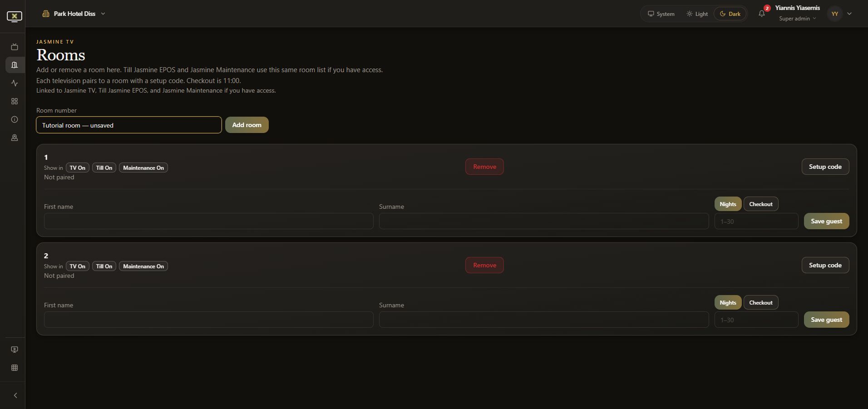Open the info circle icon in sidebar
Screen dimensions: 868x409
coord(15,119)
